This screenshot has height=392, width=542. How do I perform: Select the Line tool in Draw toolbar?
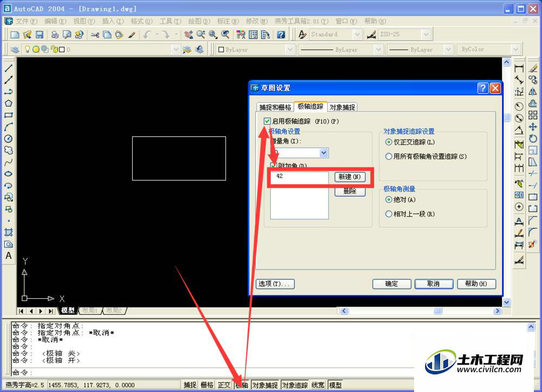(x=9, y=68)
